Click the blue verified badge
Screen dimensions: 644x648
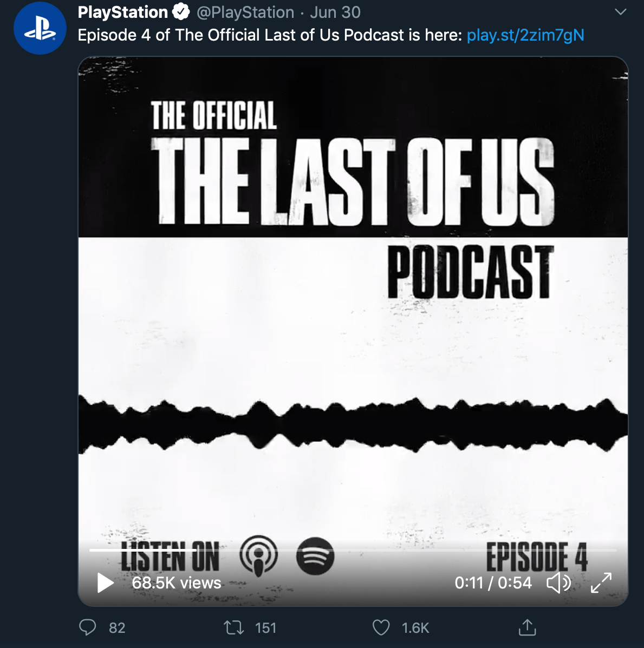(181, 12)
